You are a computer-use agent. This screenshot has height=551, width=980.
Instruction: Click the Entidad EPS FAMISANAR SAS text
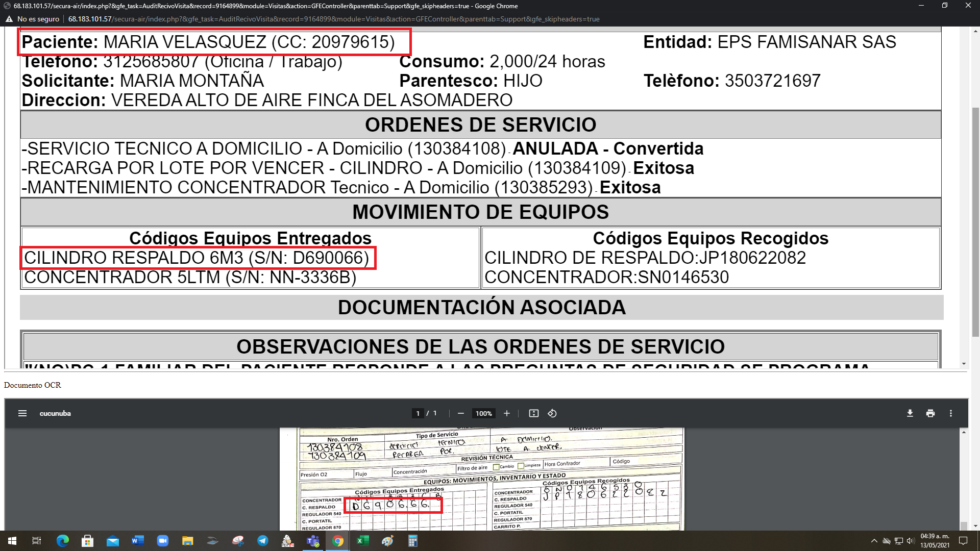(770, 42)
